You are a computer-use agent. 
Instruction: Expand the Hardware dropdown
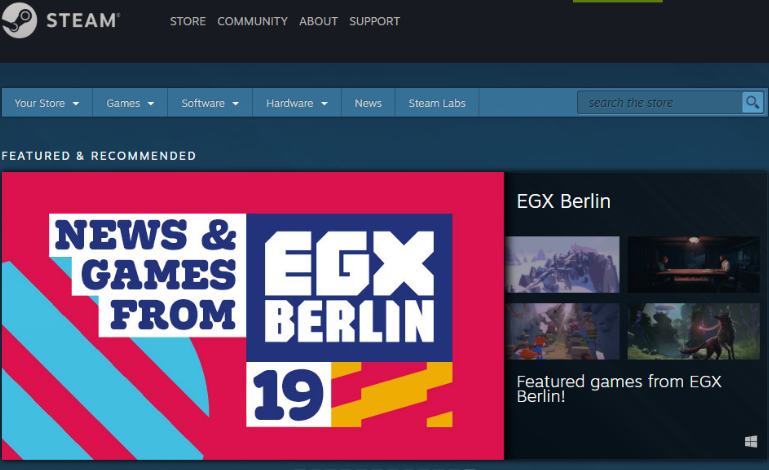pyautogui.click(x=297, y=103)
